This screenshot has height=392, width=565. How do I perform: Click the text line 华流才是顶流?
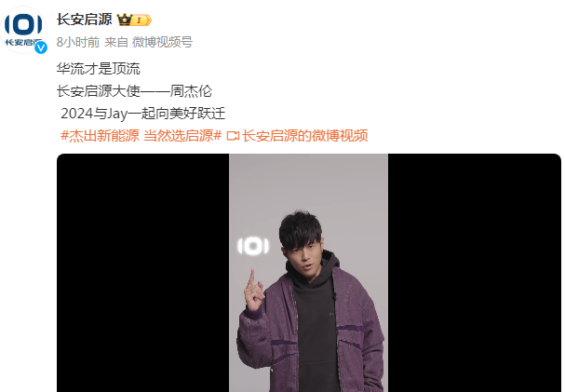99,69
